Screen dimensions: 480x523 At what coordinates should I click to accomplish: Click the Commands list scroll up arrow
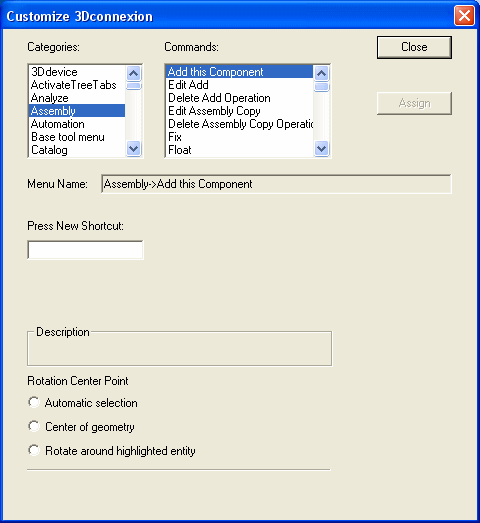click(x=322, y=73)
